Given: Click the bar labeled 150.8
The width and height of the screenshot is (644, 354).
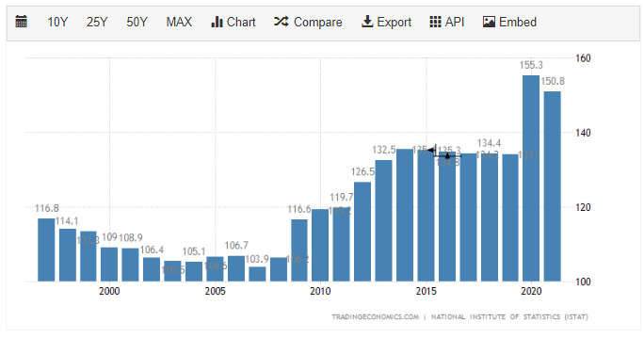Looking at the screenshot, I should point(552,186).
